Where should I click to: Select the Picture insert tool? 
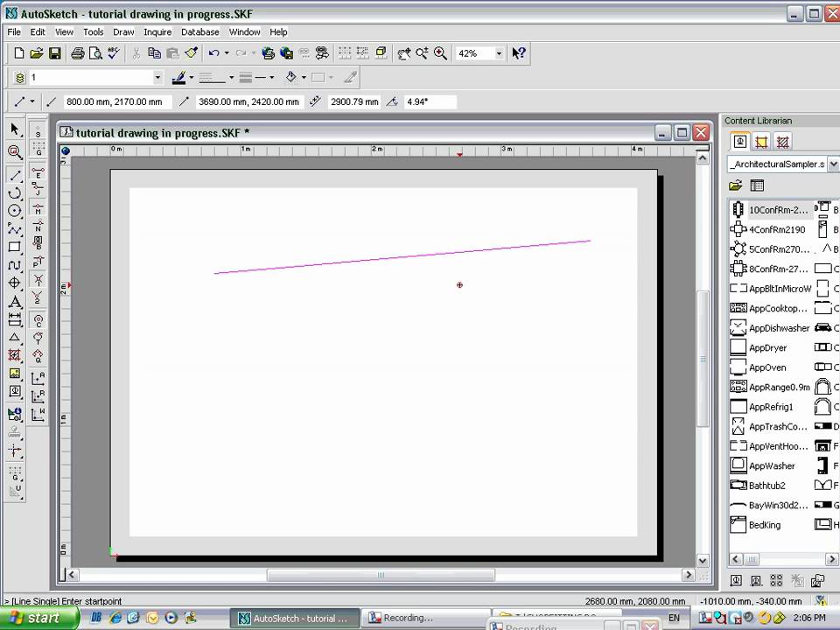(x=15, y=374)
